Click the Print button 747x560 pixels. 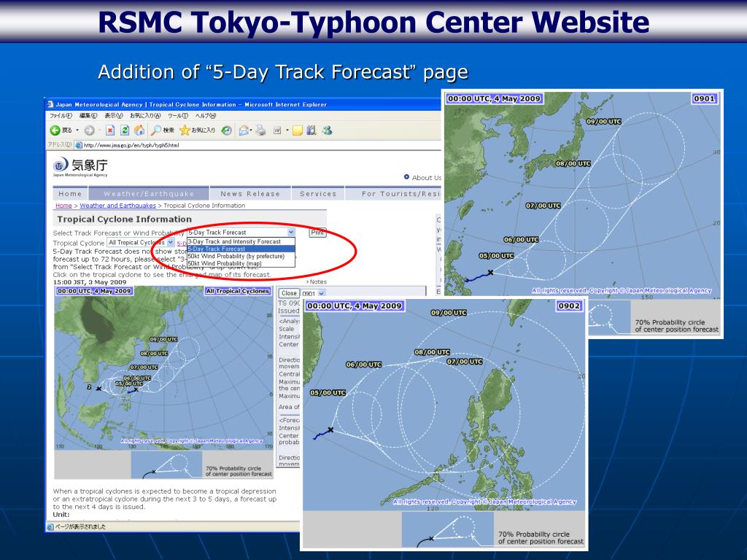click(317, 233)
